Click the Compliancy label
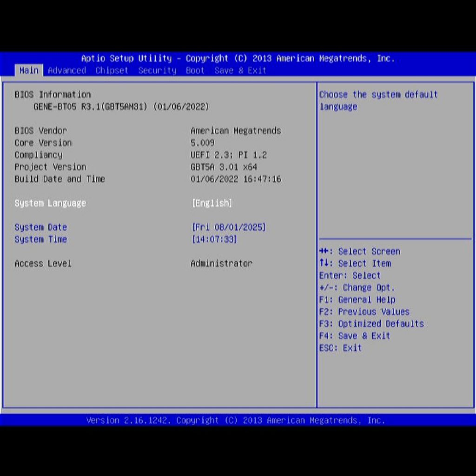Viewport: 476px width, 476px height. click(x=38, y=155)
